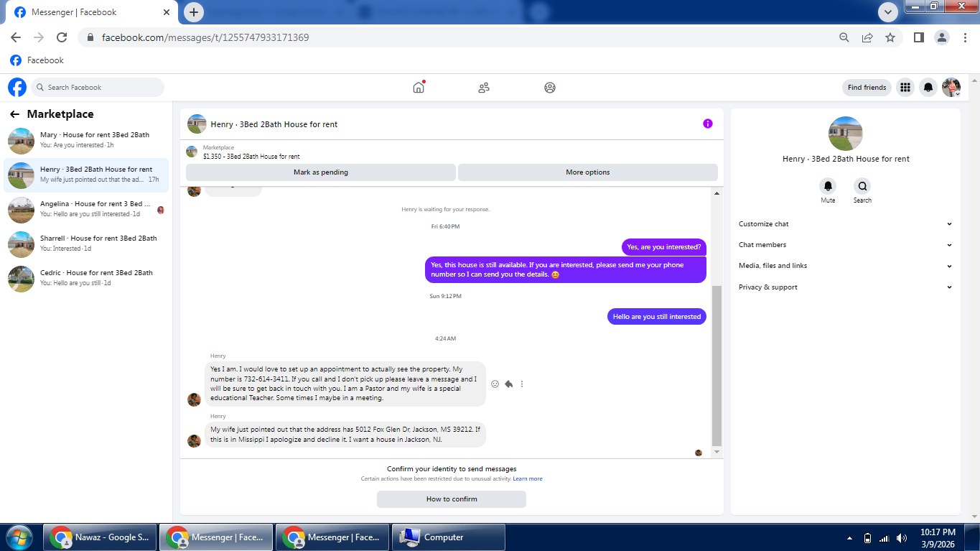Open the Sharrell House for rent conversation
The image size is (980, 551).
pos(86,244)
